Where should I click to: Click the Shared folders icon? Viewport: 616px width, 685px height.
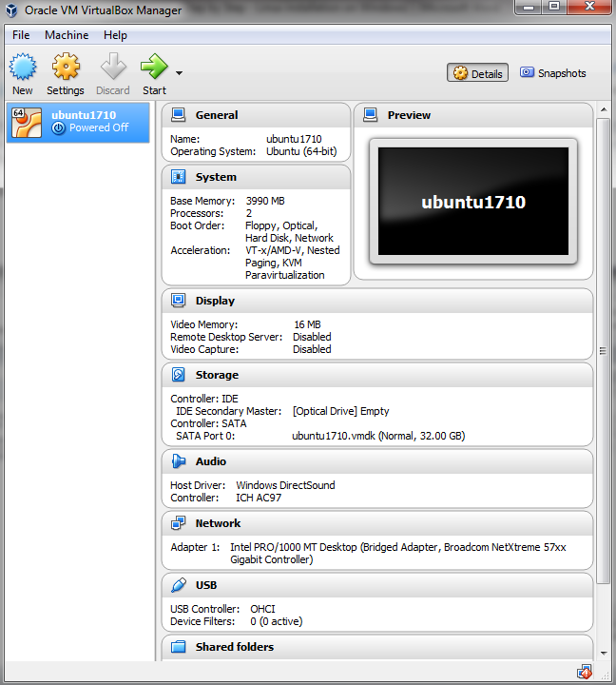[178, 647]
